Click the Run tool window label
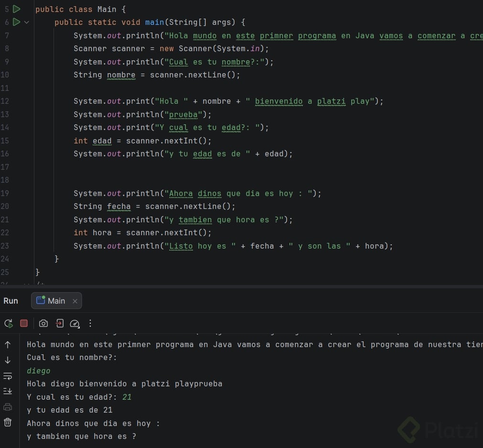This screenshot has width=483, height=448. point(11,301)
